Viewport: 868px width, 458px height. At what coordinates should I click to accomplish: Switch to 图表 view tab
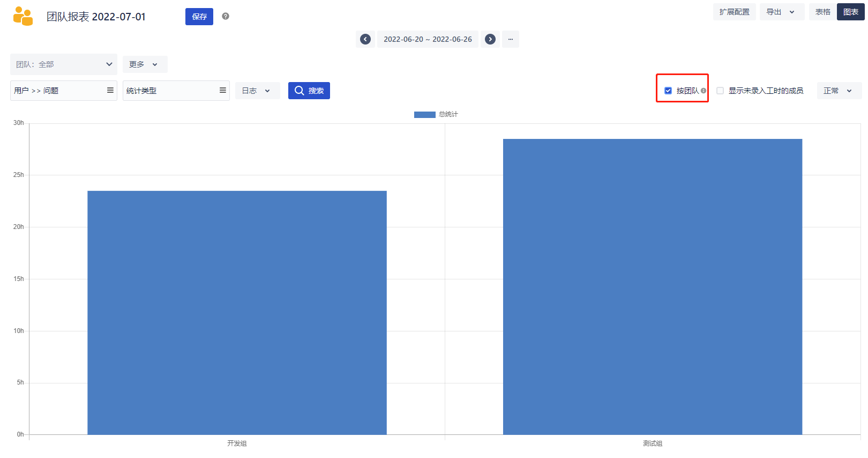850,12
